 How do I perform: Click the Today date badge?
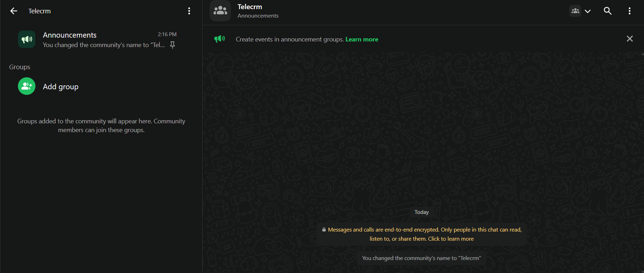tap(421, 212)
